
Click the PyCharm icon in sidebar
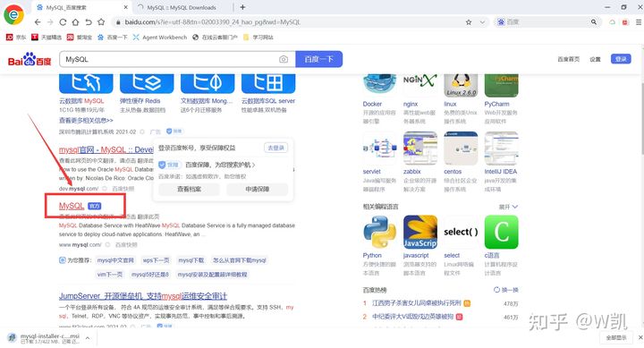501,86
